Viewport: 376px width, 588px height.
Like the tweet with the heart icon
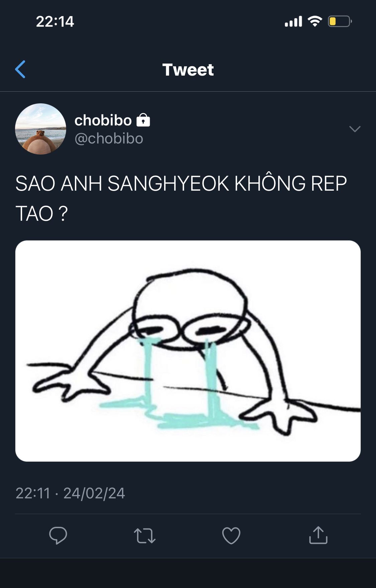click(x=231, y=535)
